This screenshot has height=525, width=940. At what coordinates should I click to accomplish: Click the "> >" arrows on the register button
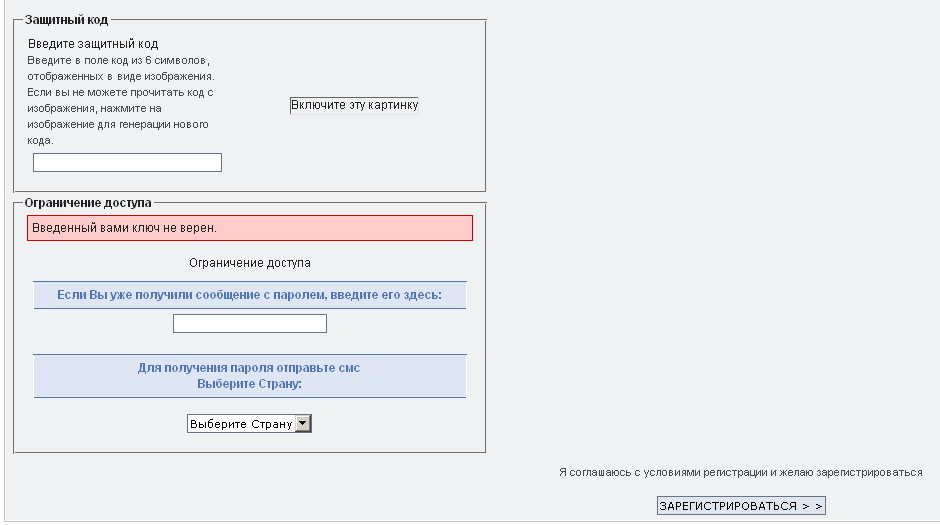coord(812,506)
